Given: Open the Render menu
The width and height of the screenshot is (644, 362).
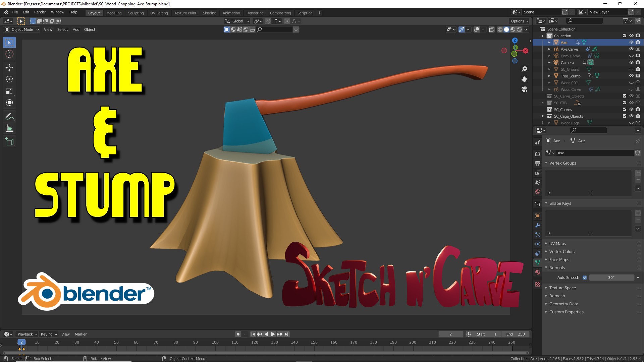Looking at the screenshot, I should (40, 12).
